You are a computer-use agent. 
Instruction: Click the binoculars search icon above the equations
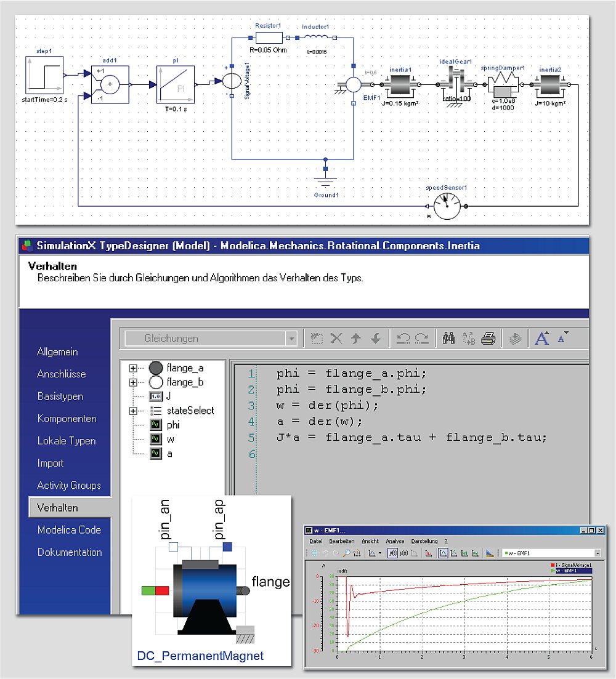point(448,338)
